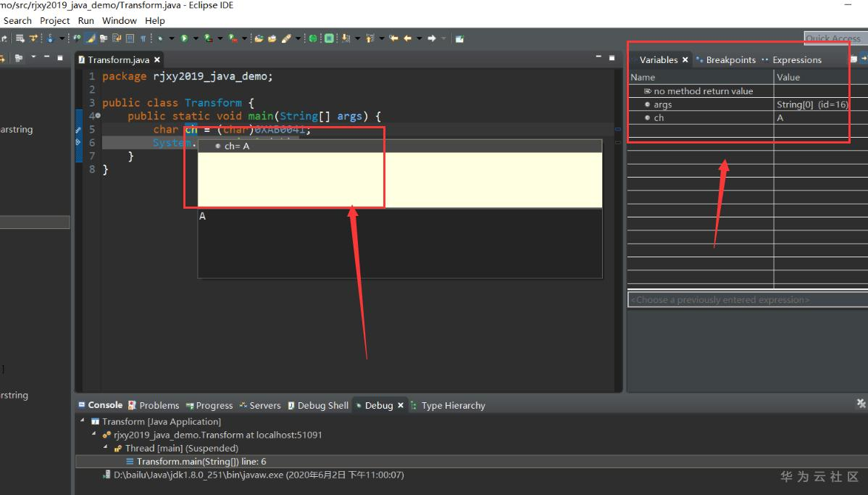
Task: Close the Debug view tab
Action: (x=401, y=405)
